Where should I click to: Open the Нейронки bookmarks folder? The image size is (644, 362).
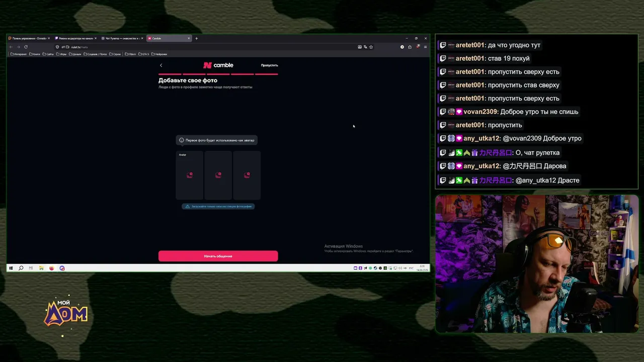click(x=159, y=54)
